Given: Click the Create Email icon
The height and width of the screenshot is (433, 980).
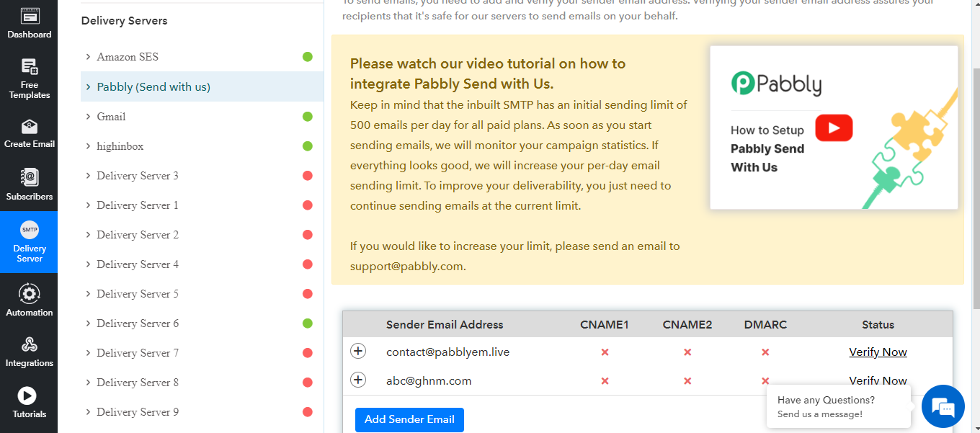Looking at the screenshot, I should [29, 128].
